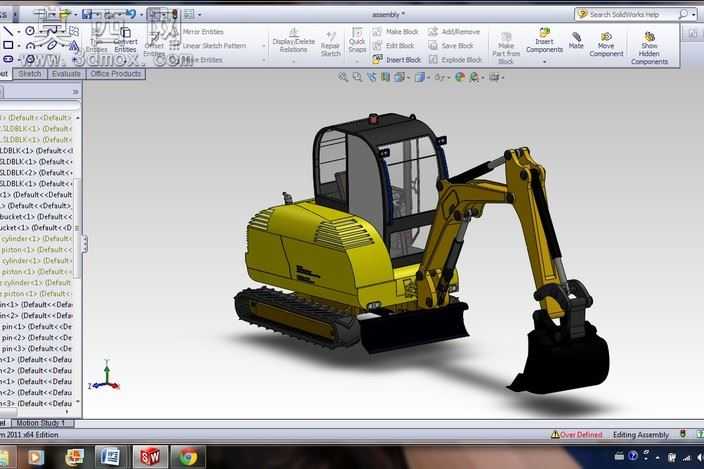Click the panel splitter handle beside feature tree

tap(84, 244)
